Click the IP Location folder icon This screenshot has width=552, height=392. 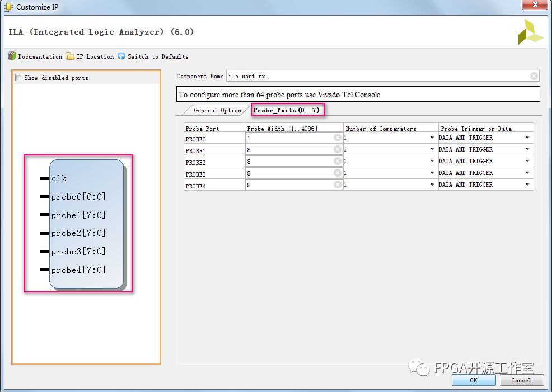point(70,56)
